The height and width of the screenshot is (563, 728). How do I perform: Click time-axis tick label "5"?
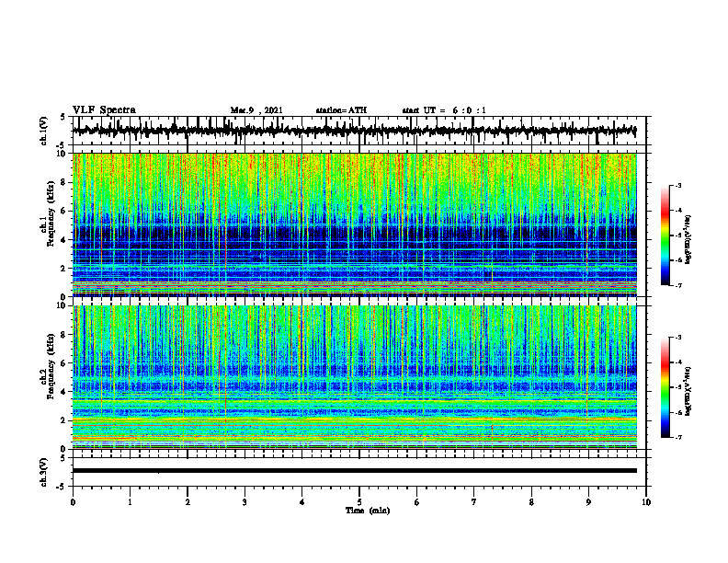359,502
